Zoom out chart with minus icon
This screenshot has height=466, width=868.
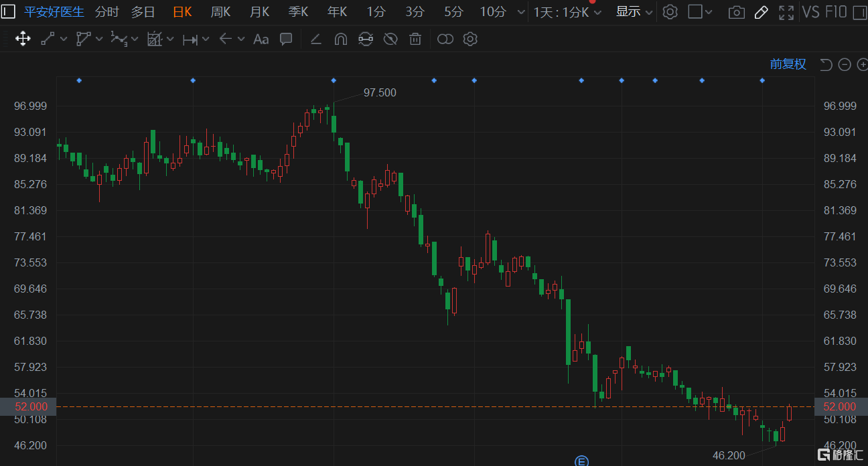click(845, 64)
